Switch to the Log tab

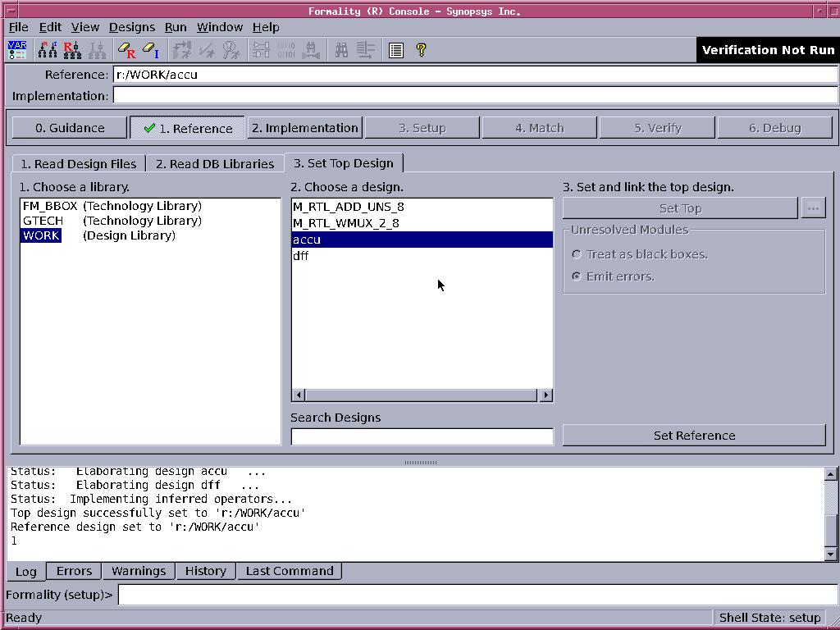(25, 572)
